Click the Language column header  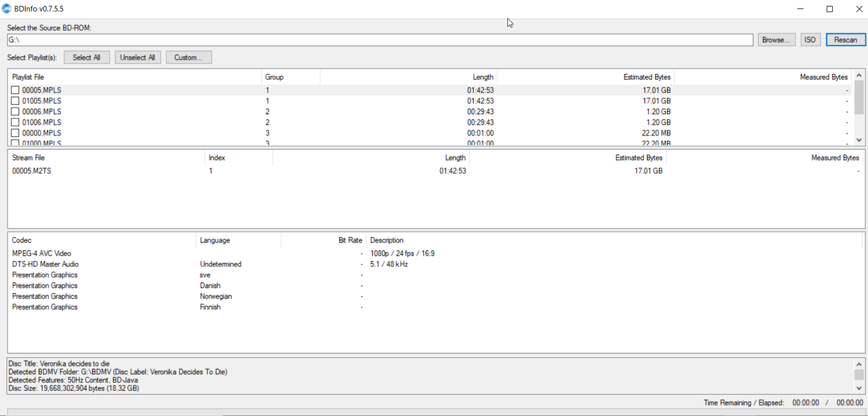[x=238, y=241]
